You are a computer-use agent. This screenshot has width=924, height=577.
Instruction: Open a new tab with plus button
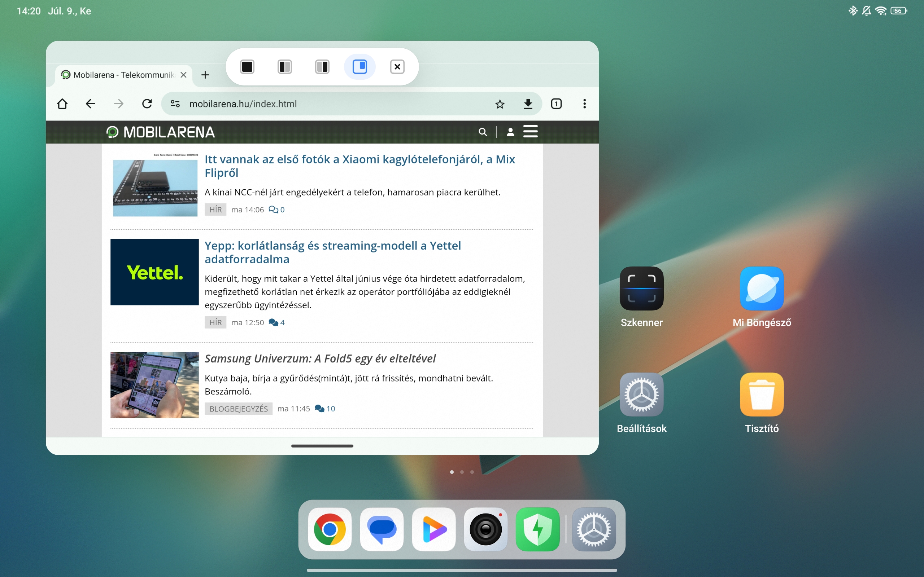click(x=205, y=75)
